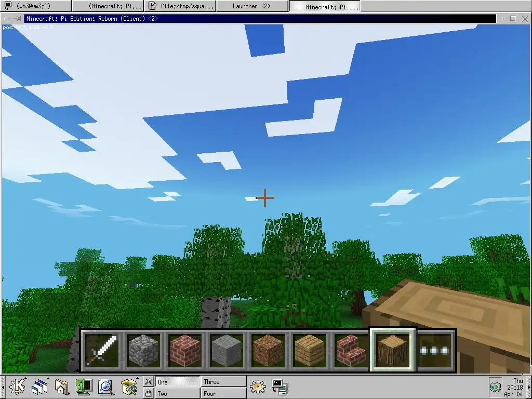Click the logout X icon in panel

pyautogui.click(x=148, y=381)
